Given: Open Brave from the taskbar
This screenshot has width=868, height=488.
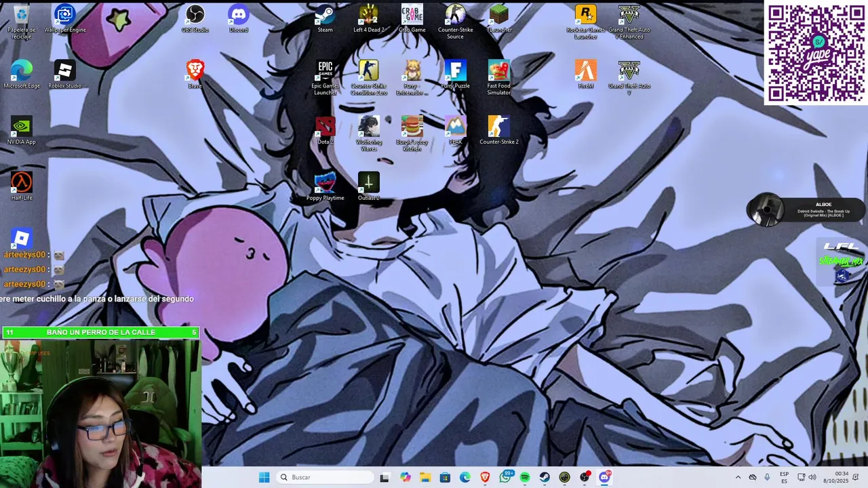Looking at the screenshot, I should click(x=485, y=477).
